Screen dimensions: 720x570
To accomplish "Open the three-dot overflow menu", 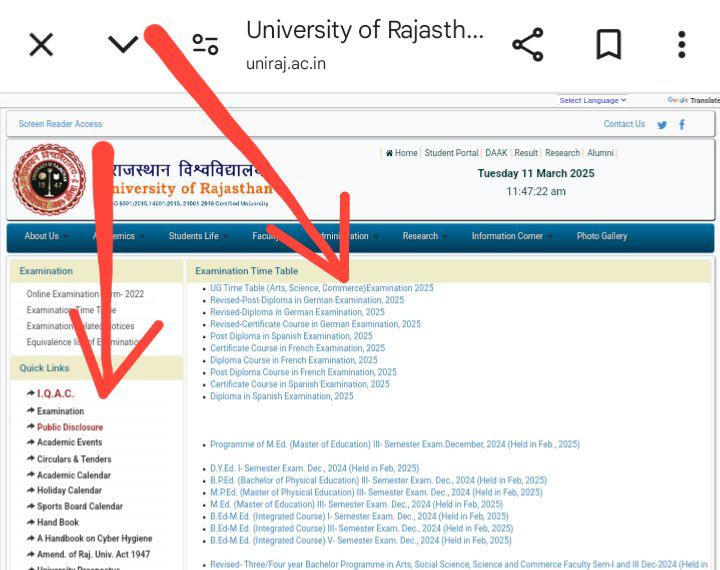I will [681, 45].
